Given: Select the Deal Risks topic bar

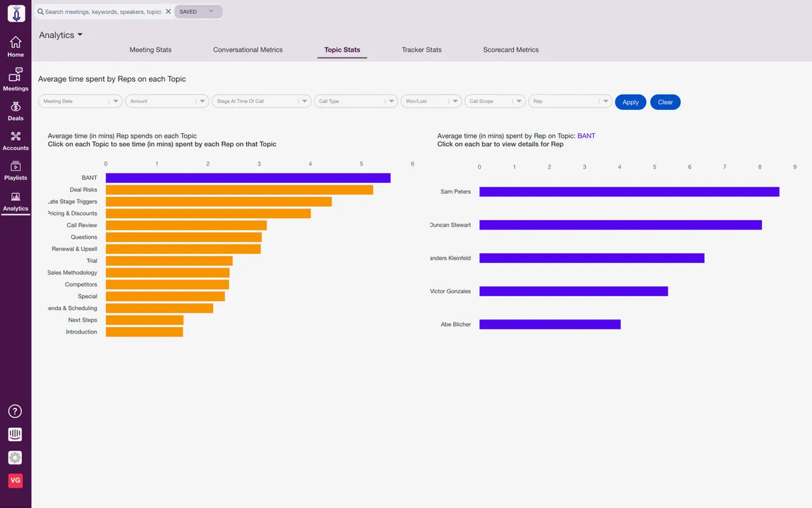Looking at the screenshot, I should pyautogui.click(x=240, y=190).
